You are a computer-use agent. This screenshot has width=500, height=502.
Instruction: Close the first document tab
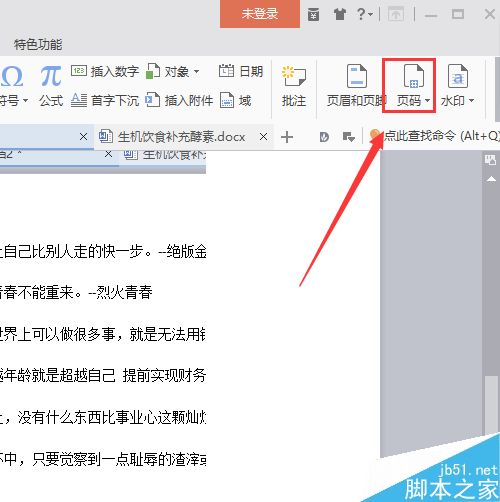point(83,137)
